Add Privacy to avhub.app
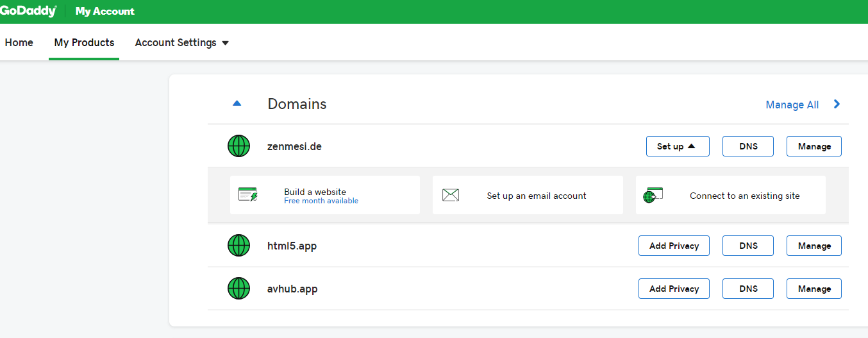The image size is (868, 338). 674,289
